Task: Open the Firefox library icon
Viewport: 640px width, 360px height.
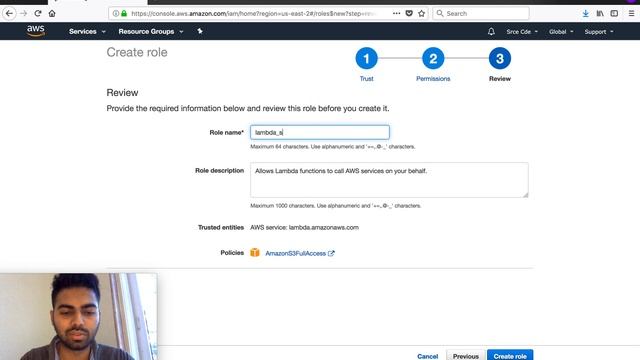Action: (600, 13)
